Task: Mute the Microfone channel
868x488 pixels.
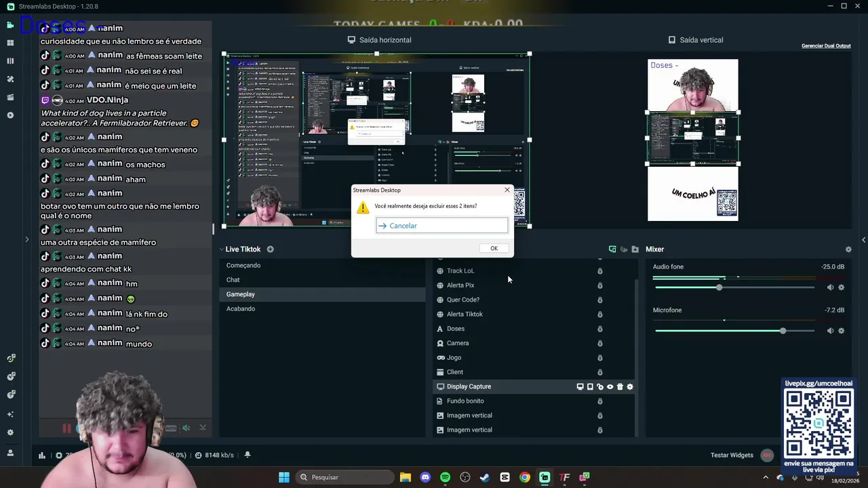Action: (x=830, y=331)
